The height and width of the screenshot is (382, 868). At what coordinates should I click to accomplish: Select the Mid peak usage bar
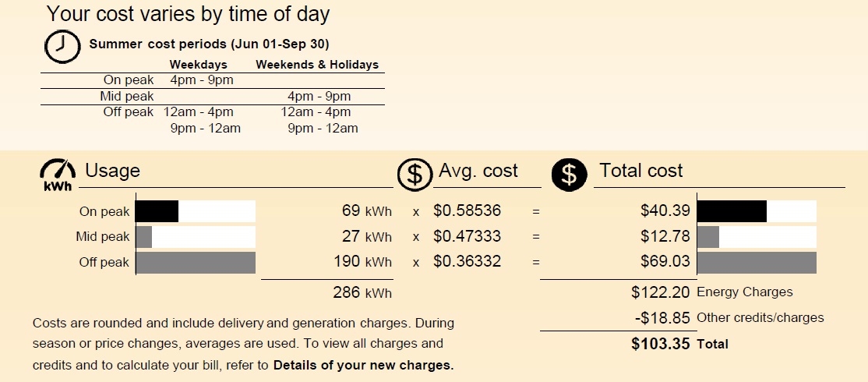click(x=196, y=237)
